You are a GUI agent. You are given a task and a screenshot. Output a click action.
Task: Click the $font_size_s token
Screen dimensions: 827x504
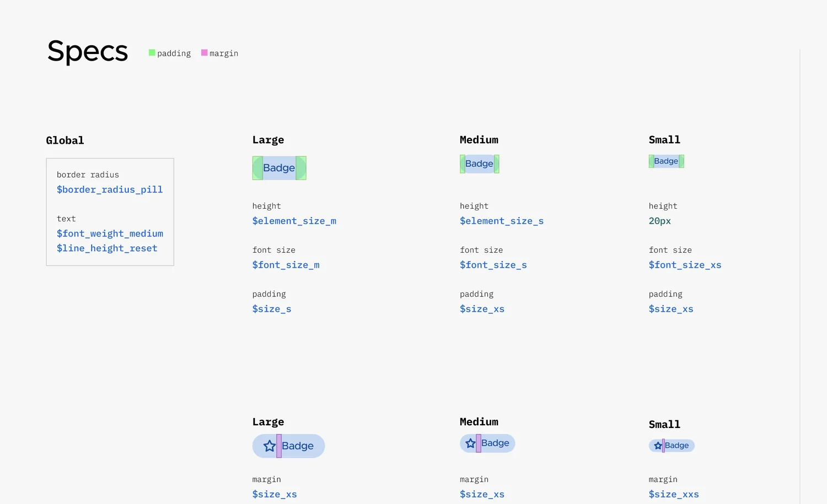point(493,265)
